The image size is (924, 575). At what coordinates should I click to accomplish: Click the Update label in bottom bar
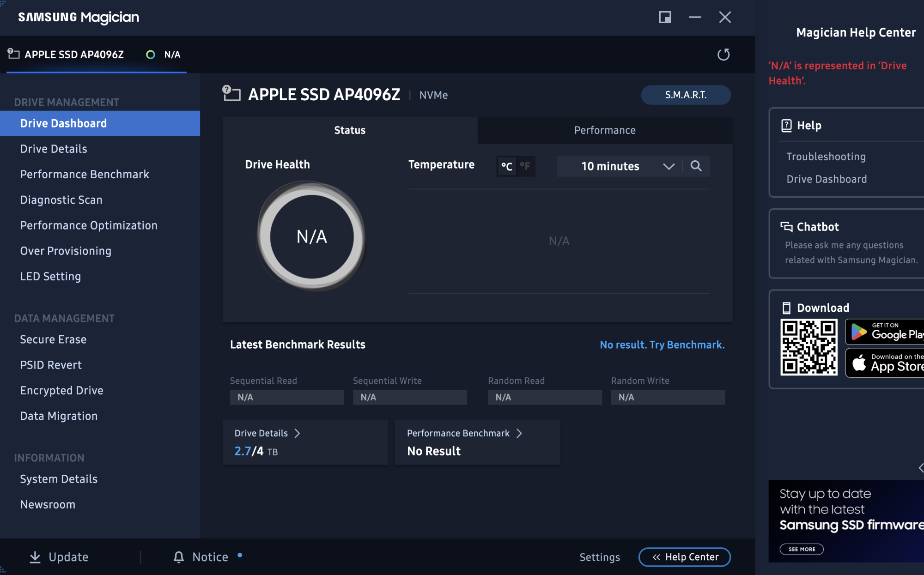68,557
